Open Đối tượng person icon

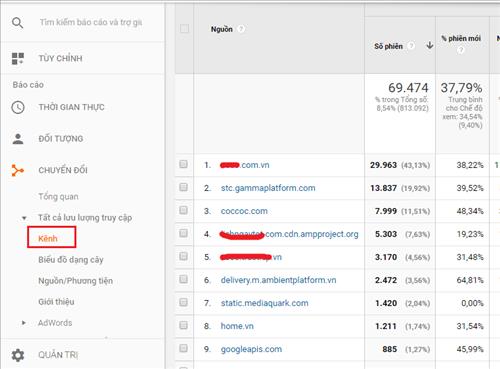pyautogui.click(x=18, y=139)
